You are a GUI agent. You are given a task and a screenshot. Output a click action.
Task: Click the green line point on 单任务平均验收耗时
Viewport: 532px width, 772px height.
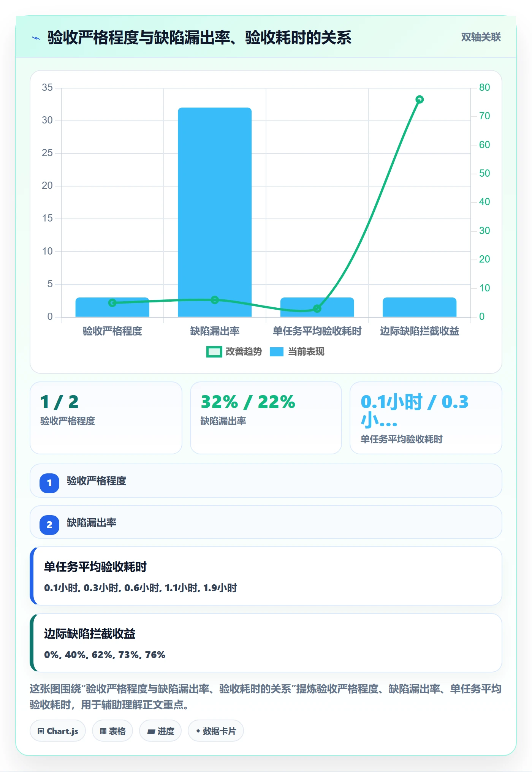(x=317, y=308)
